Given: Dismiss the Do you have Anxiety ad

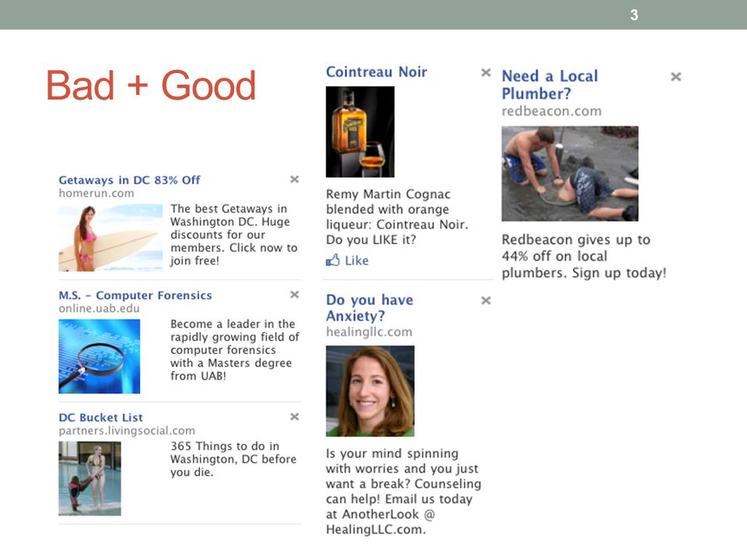Looking at the screenshot, I should point(486,300).
